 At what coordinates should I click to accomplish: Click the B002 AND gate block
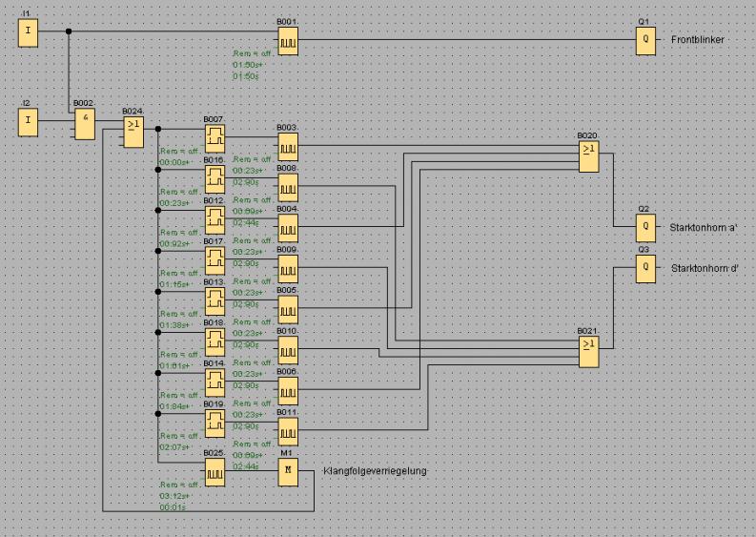86,120
